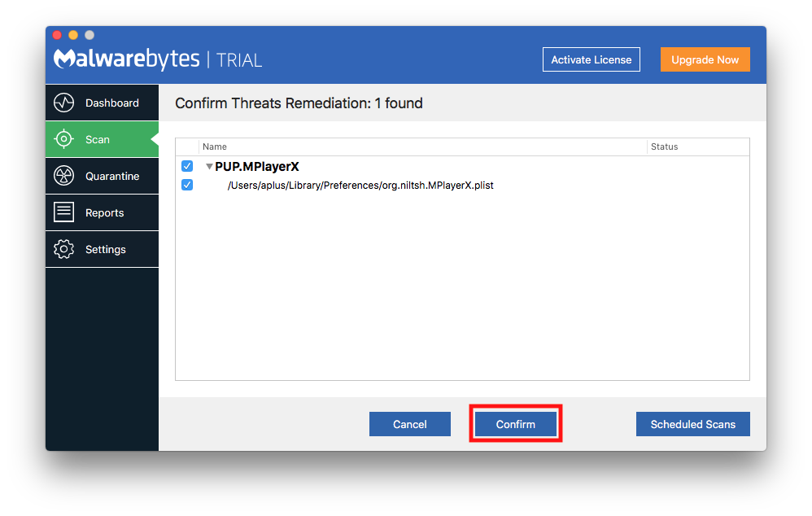Click the Quarantine radiation icon

point(63,176)
